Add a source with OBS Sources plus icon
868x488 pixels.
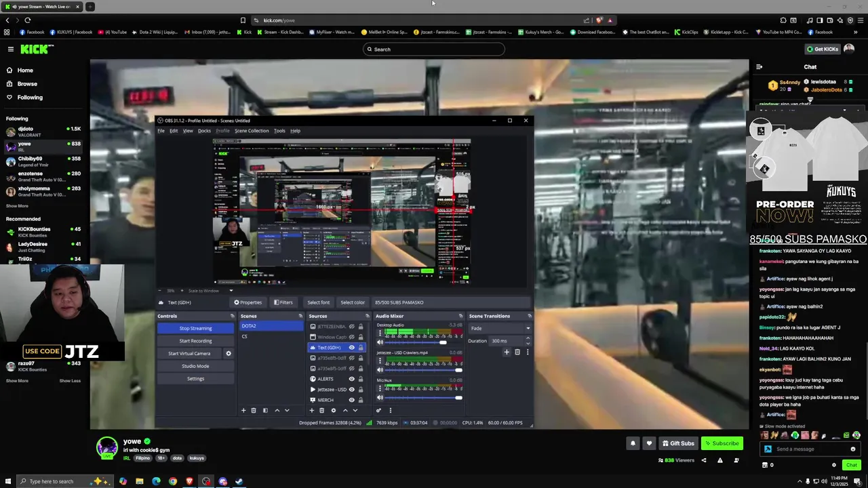312,410
